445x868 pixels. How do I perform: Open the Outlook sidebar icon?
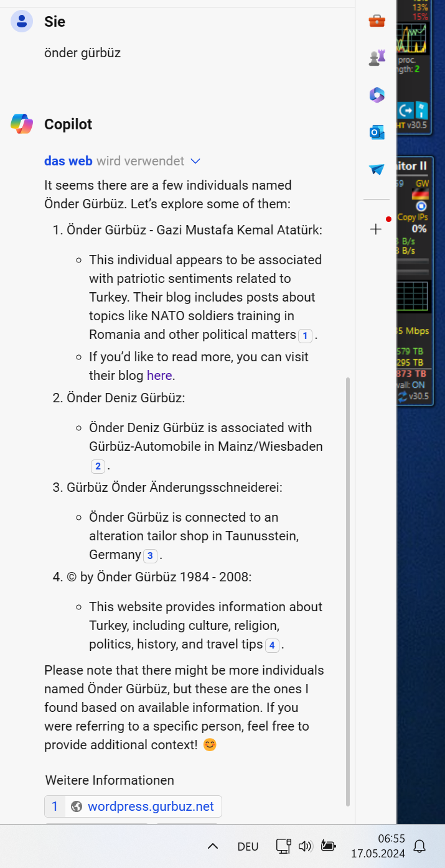377,132
